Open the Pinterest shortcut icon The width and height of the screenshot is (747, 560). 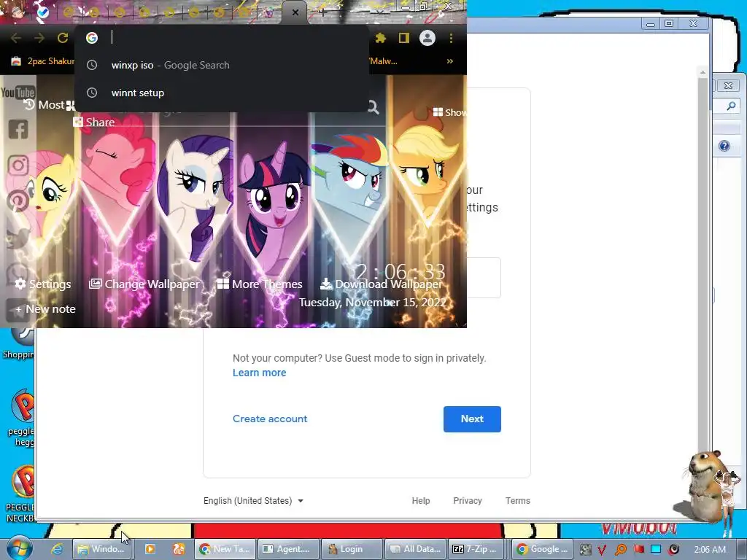click(18, 201)
